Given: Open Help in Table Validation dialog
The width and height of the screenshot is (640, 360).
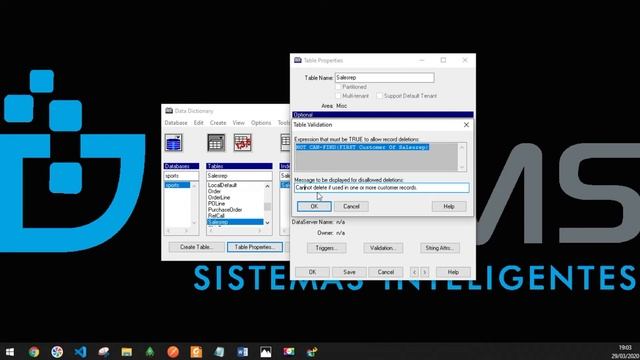Looking at the screenshot, I should coord(449,207).
